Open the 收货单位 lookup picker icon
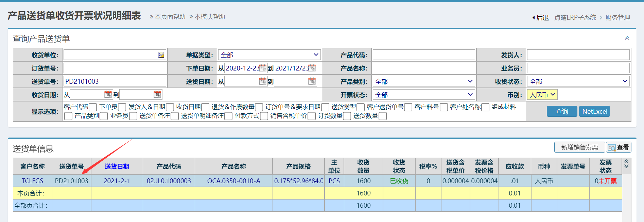 click(x=161, y=55)
